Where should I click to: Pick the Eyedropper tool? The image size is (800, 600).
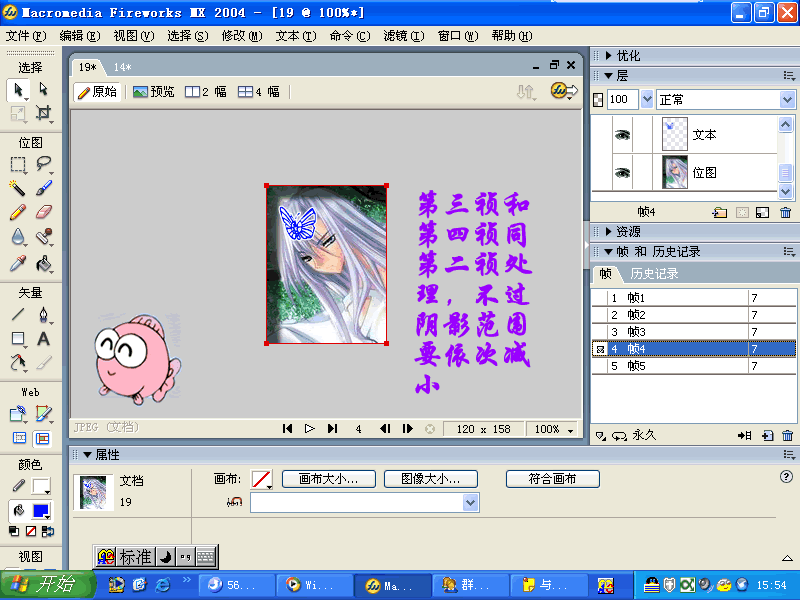[x=18, y=263]
